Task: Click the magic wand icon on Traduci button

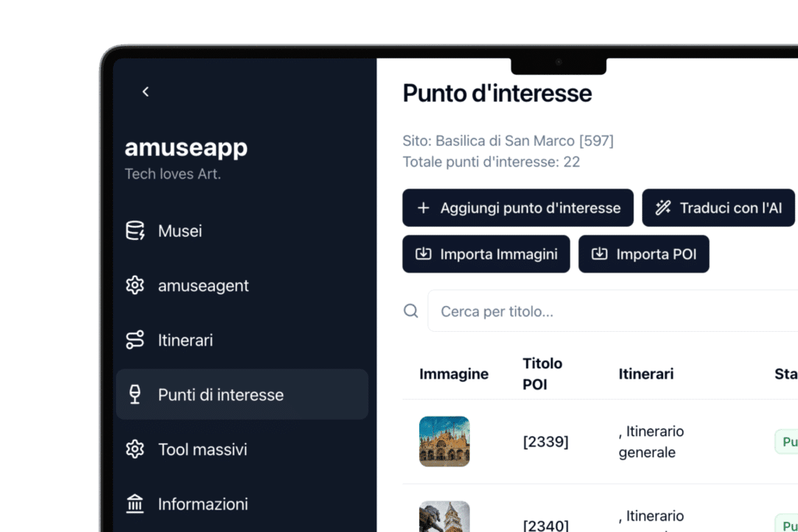Action: coord(663,207)
